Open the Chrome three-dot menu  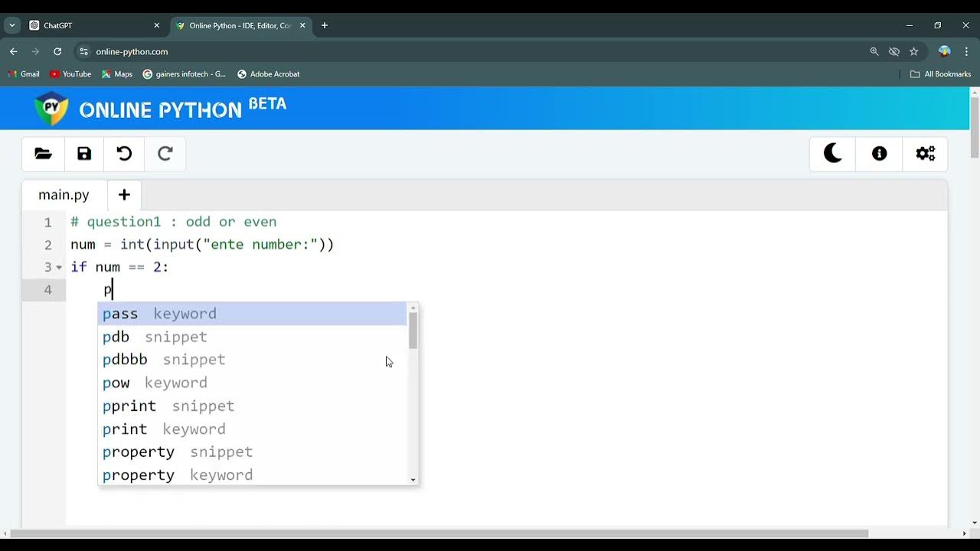pyautogui.click(x=967, y=51)
